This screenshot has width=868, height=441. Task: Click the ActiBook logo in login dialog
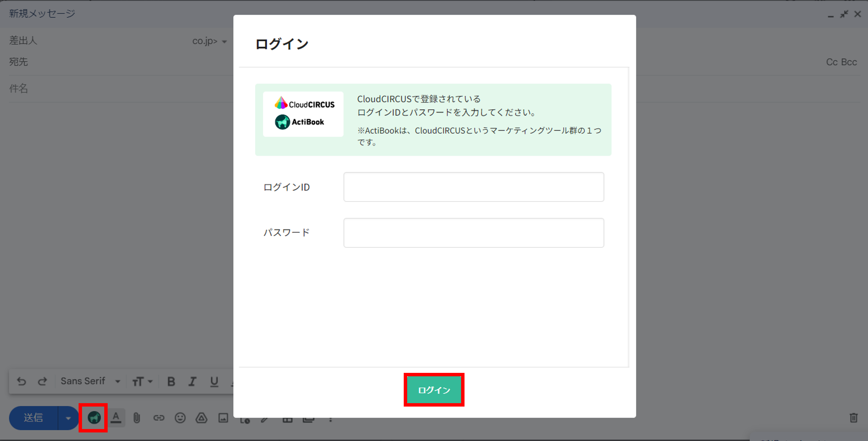coord(300,122)
